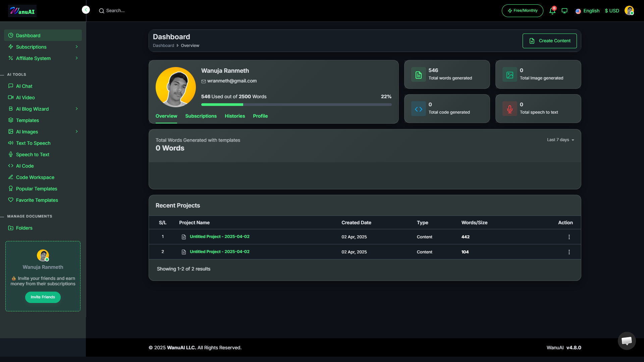Click the notification bell icon
The height and width of the screenshot is (362, 644).
click(552, 11)
